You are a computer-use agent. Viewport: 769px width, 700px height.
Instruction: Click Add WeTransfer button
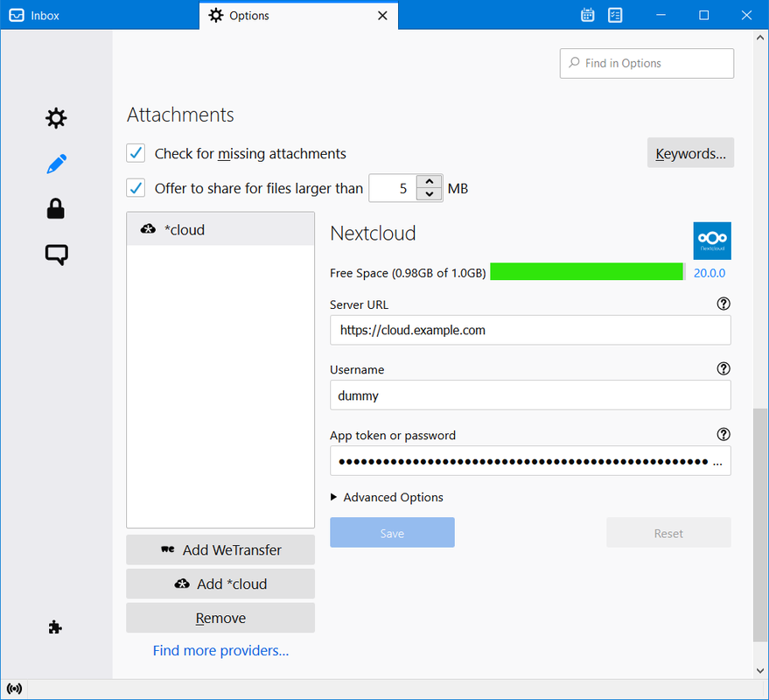click(x=220, y=549)
